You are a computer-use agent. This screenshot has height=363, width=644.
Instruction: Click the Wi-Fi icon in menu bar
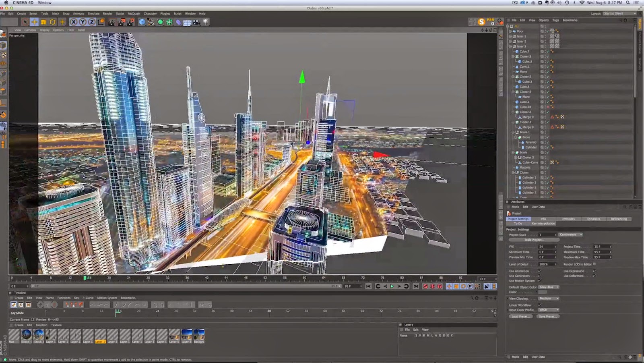[582, 2]
